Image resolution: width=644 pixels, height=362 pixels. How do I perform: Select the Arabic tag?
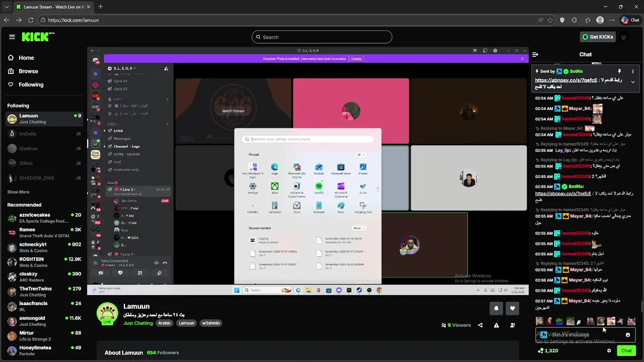coord(165,323)
